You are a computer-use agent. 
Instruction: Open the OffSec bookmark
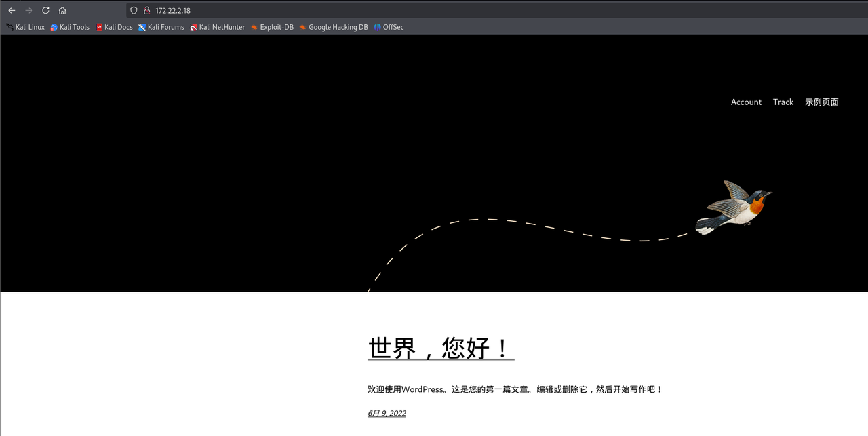[389, 27]
